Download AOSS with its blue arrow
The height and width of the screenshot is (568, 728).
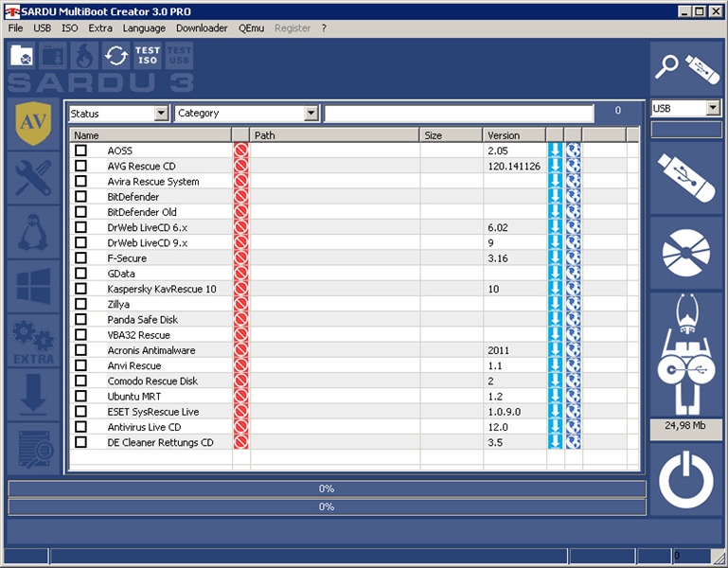(556, 151)
